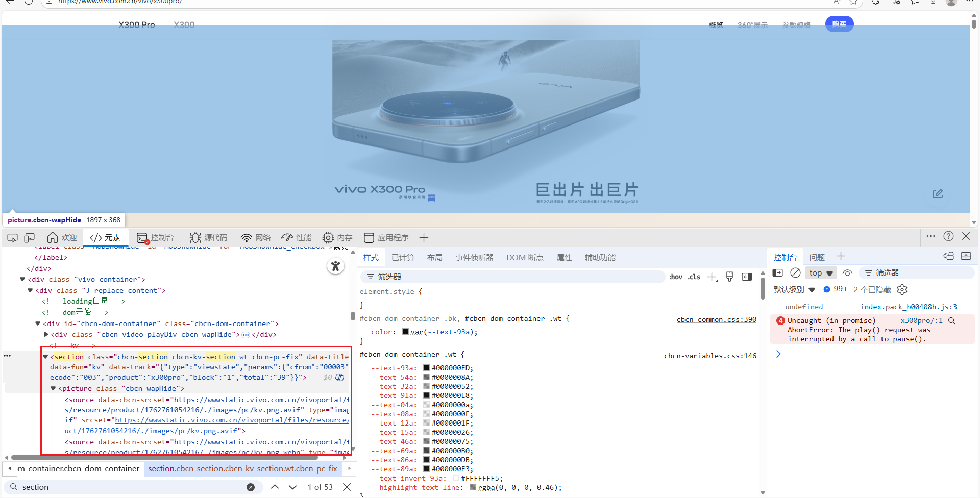Click the styles 筛选器 filter field
Image resolution: width=980 pixels, height=498 pixels.
513,277
